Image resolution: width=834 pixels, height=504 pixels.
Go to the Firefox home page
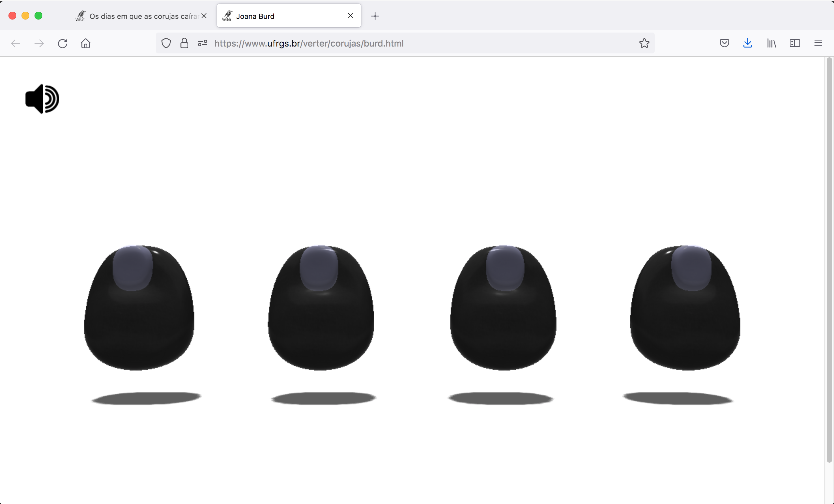(86, 43)
